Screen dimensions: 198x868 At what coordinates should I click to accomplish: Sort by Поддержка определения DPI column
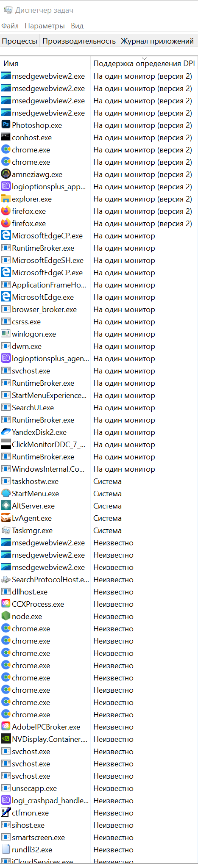point(144,64)
